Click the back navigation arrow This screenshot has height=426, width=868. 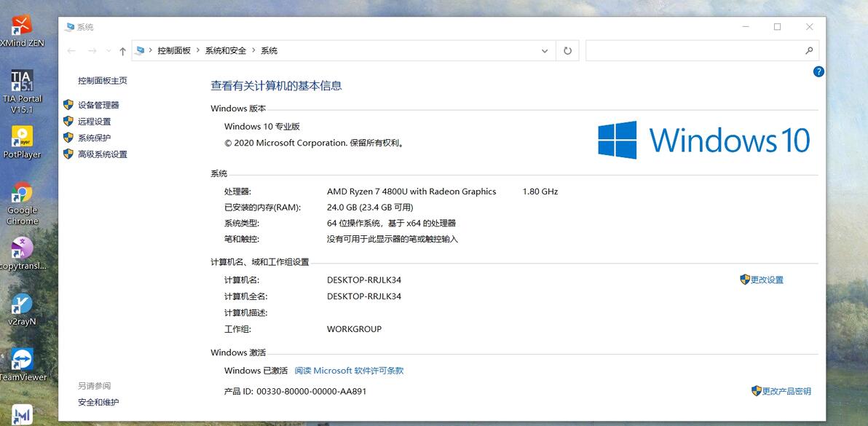coord(71,51)
